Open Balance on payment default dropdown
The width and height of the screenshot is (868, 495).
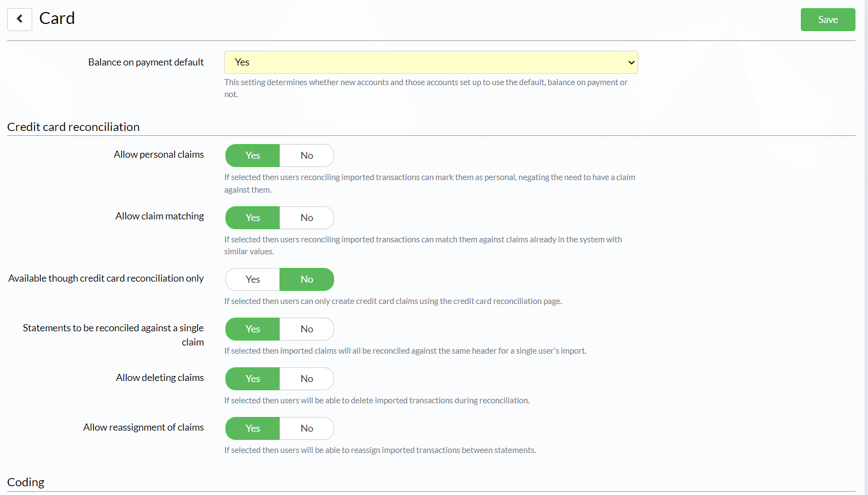pos(431,62)
